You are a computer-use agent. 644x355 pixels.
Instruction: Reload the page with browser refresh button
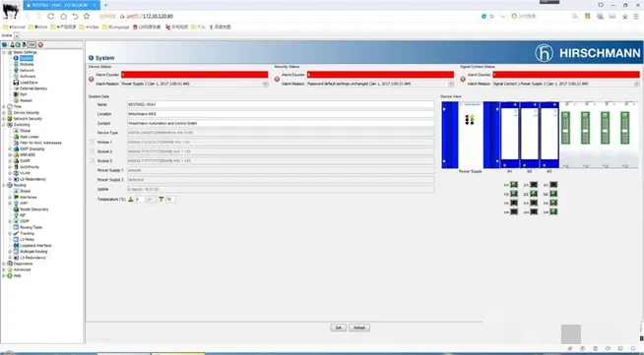[x=51, y=16]
